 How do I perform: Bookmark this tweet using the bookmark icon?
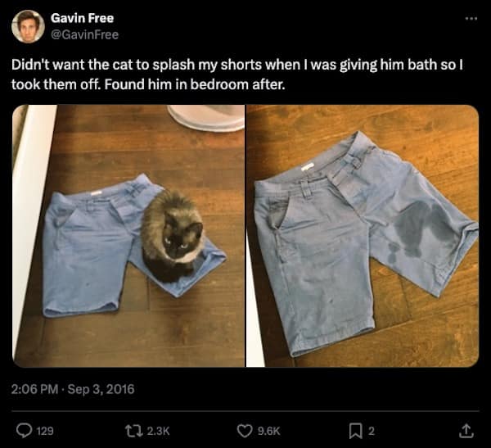pyautogui.click(x=356, y=429)
